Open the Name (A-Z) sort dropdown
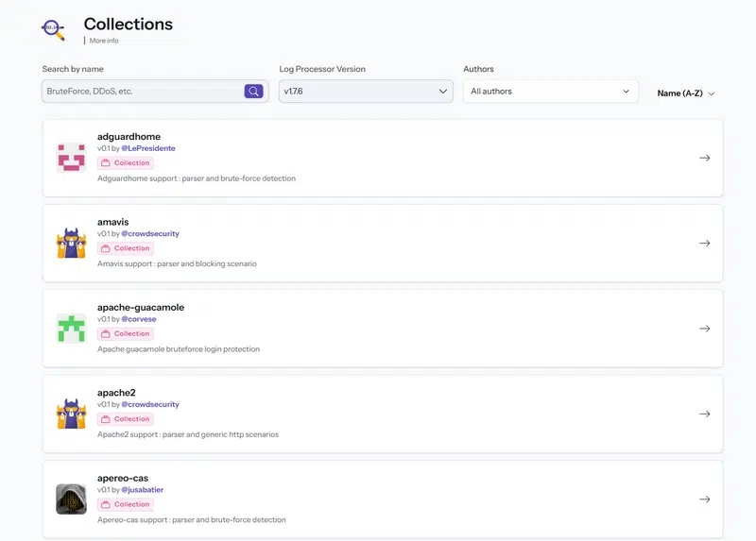The width and height of the screenshot is (756, 541). pos(686,93)
